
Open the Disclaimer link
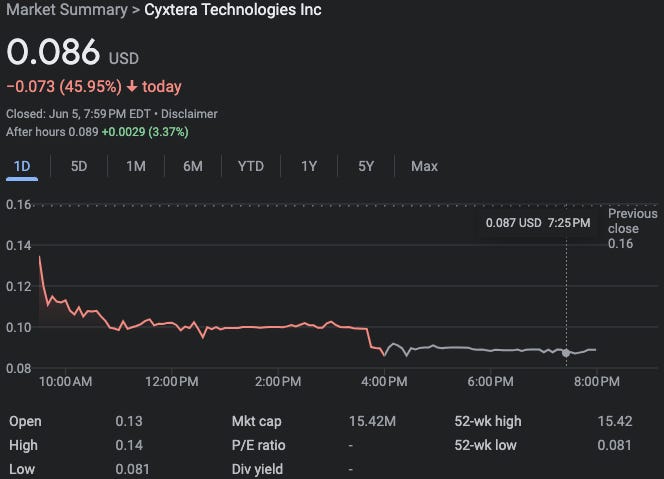[189, 114]
